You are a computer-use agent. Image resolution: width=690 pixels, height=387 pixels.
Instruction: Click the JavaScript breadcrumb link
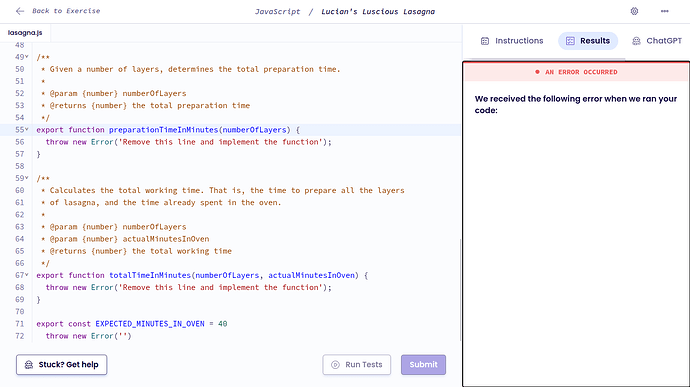click(278, 11)
